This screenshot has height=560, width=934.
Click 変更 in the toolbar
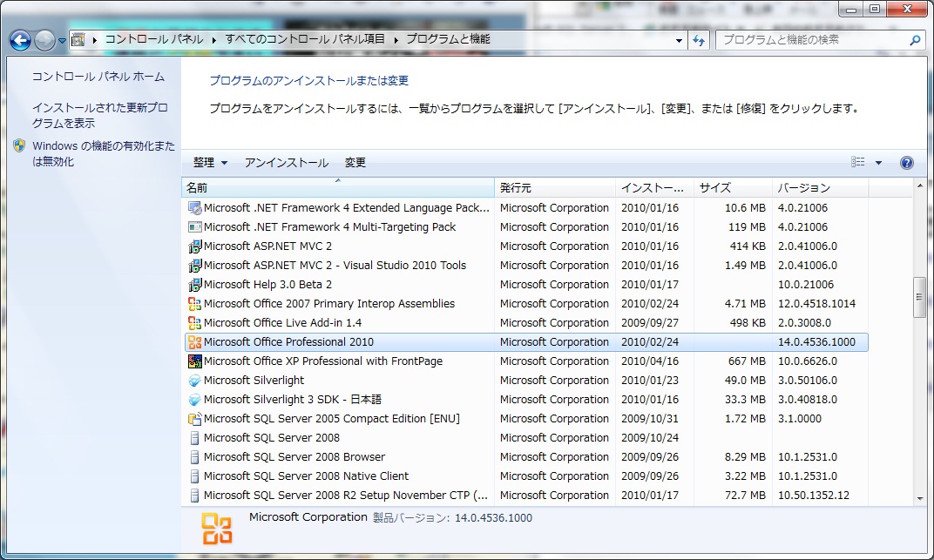(355, 163)
